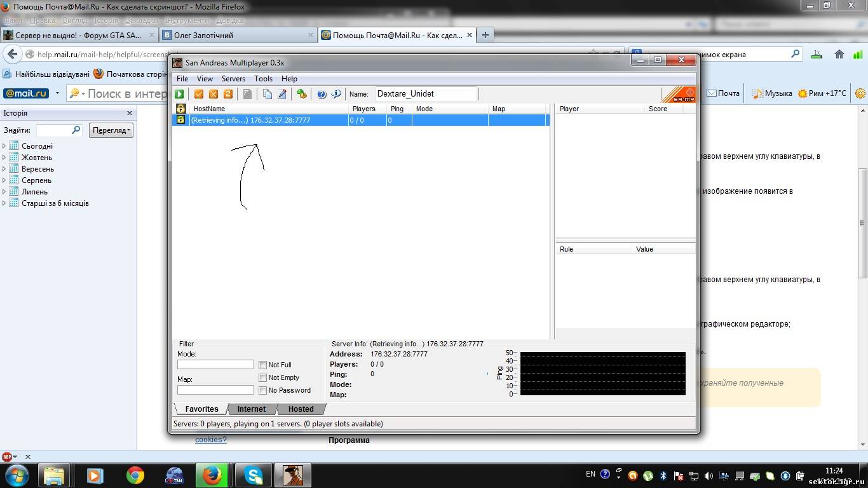Expand Серпень history folder
The image size is (868, 488).
[4, 180]
